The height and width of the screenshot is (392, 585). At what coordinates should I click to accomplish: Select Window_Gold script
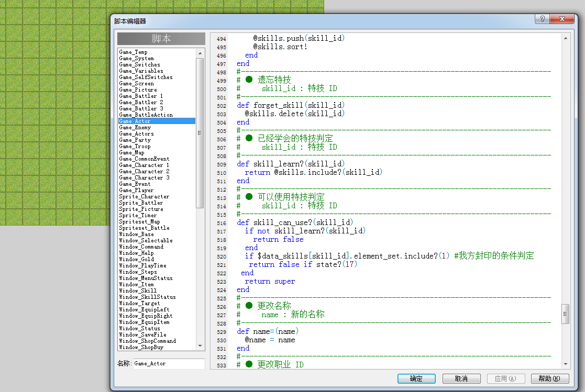click(157, 259)
